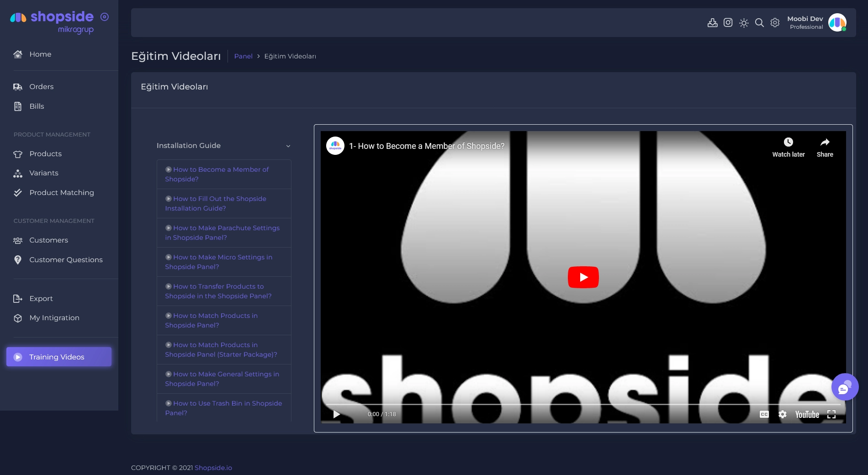This screenshot has height=475, width=868.
Task: Click the Shopside channel avatar in video
Action: pyautogui.click(x=335, y=146)
